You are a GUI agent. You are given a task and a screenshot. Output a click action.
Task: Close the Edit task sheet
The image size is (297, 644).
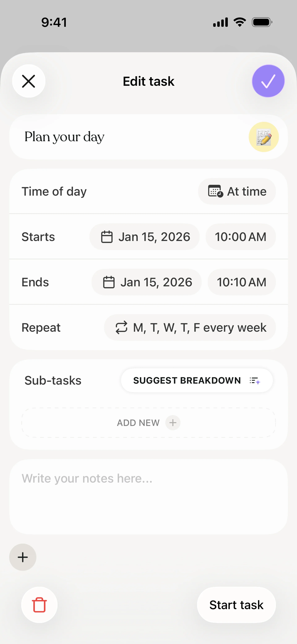click(x=29, y=81)
